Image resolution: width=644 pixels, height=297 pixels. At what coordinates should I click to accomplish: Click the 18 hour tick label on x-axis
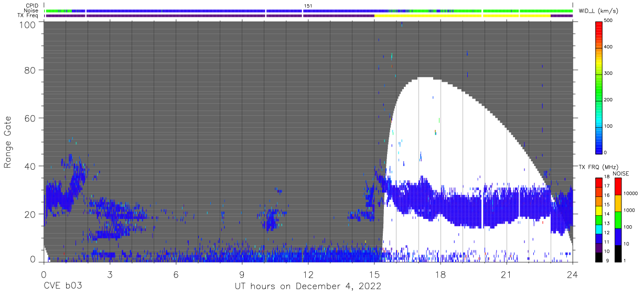(x=440, y=274)
